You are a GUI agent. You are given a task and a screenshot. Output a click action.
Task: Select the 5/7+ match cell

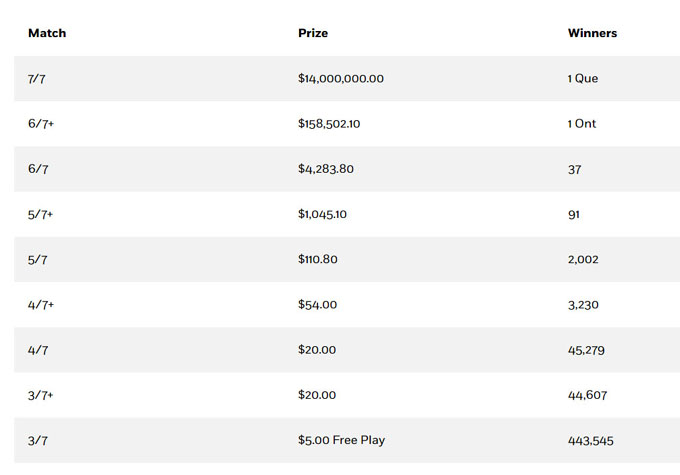coord(41,214)
